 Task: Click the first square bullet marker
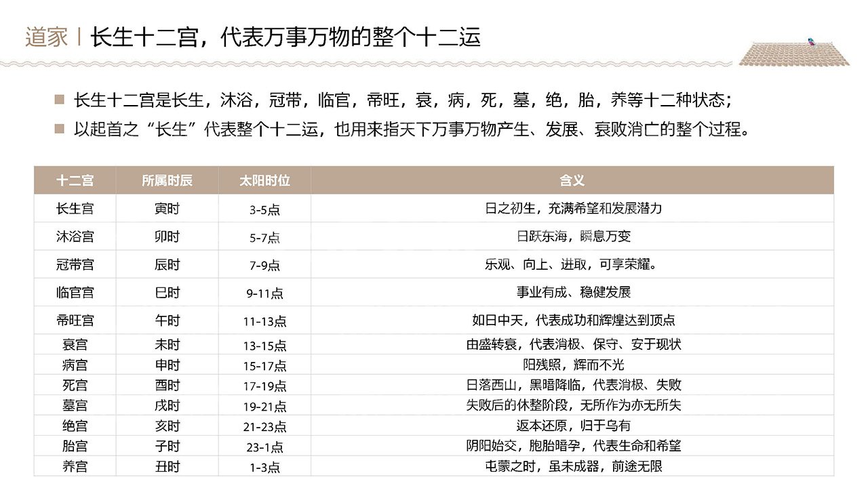[x=60, y=100]
